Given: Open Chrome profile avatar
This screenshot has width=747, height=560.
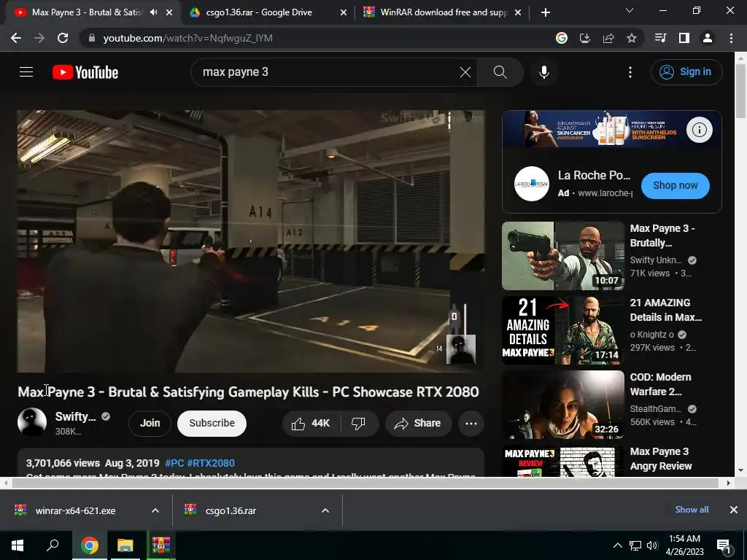Looking at the screenshot, I should pyautogui.click(x=708, y=38).
